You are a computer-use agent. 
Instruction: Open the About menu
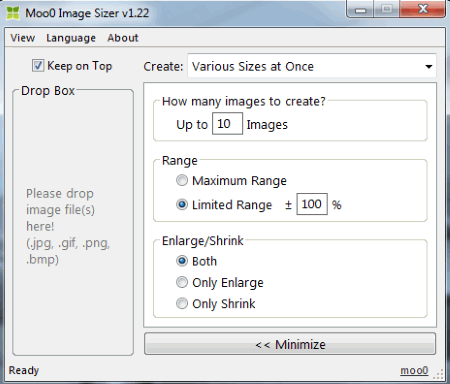coord(123,38)
